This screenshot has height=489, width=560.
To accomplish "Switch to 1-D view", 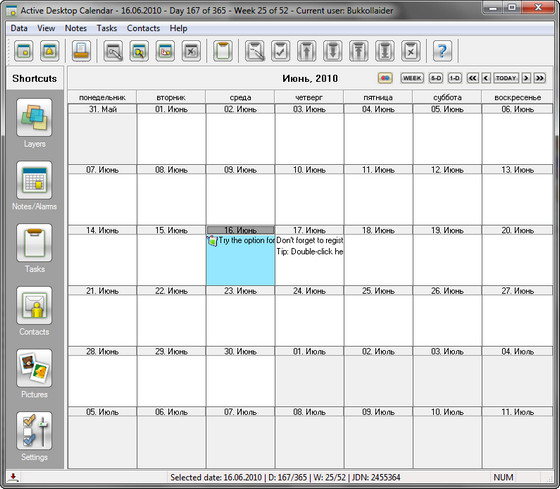I will pos(455,78).
